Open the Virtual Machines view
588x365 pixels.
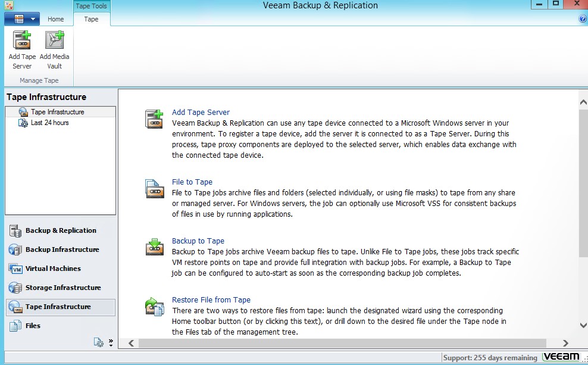click(60, 269)
